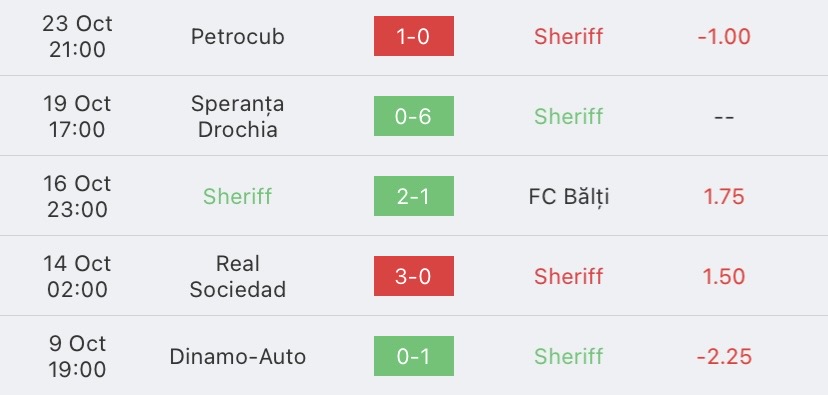
Task: Open the red 3-0 score badge
Action: (413, 276)
